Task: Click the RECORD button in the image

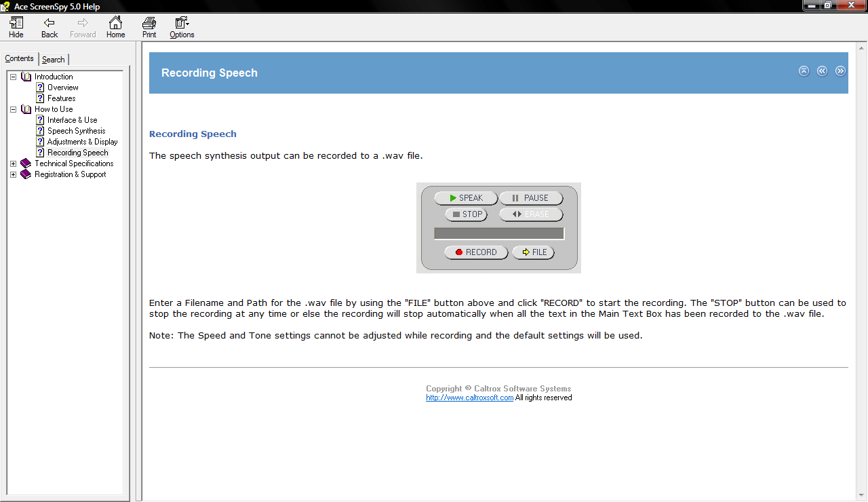Action: 476,252
